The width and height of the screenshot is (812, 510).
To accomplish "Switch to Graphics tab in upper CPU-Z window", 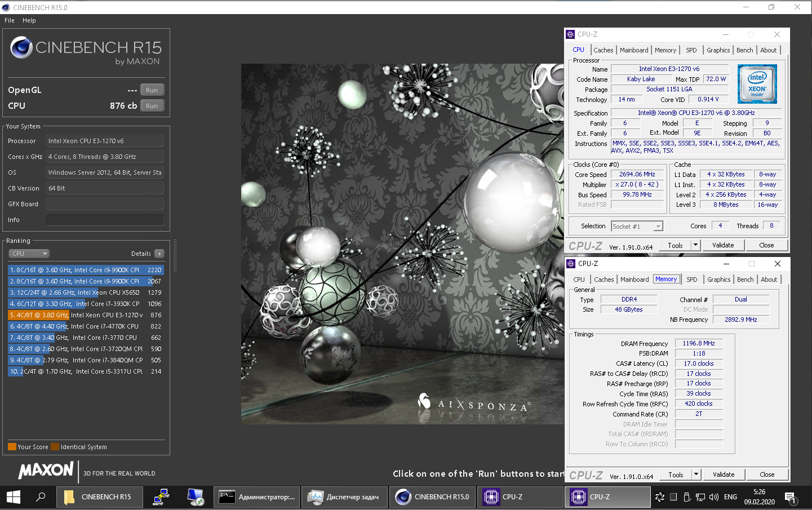I will coord(718,50).
